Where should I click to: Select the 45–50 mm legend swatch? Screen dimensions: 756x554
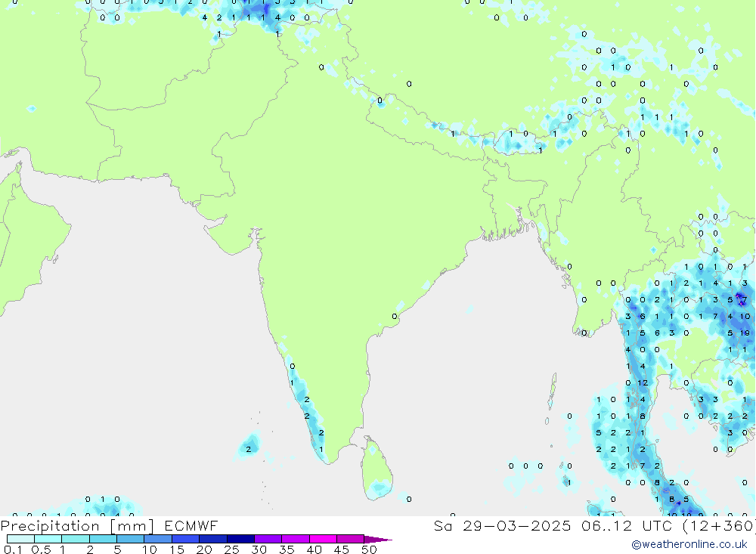(351, 539)
